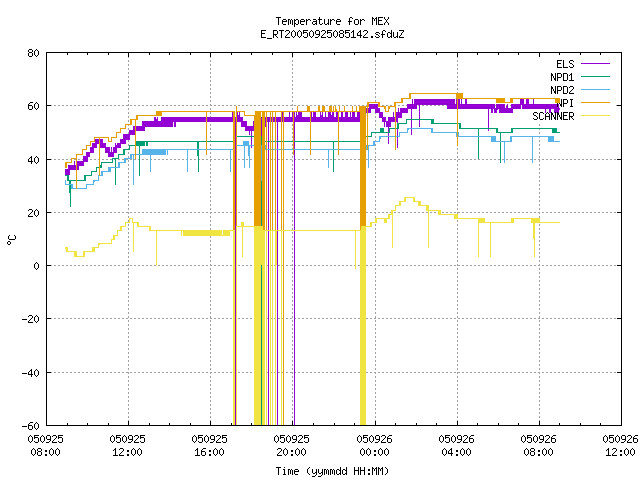
Task: Click the NPD1 legend label
Action: click(x=562, y=77)
